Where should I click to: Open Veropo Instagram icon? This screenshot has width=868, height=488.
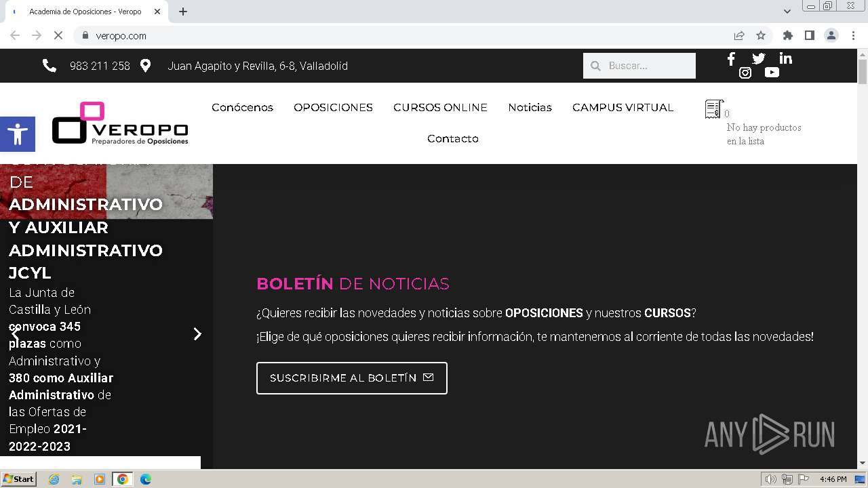(x=745, y=73)
